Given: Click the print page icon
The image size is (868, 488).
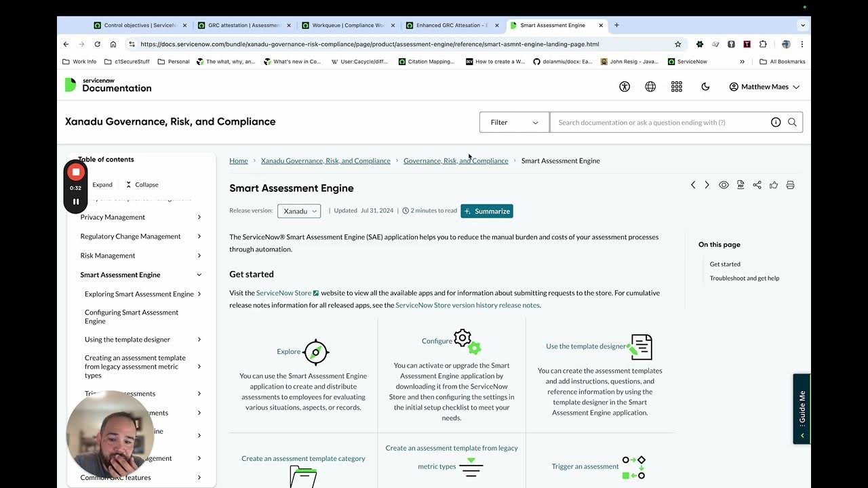Looking at the screenshot, I should [x=790, y=185].
